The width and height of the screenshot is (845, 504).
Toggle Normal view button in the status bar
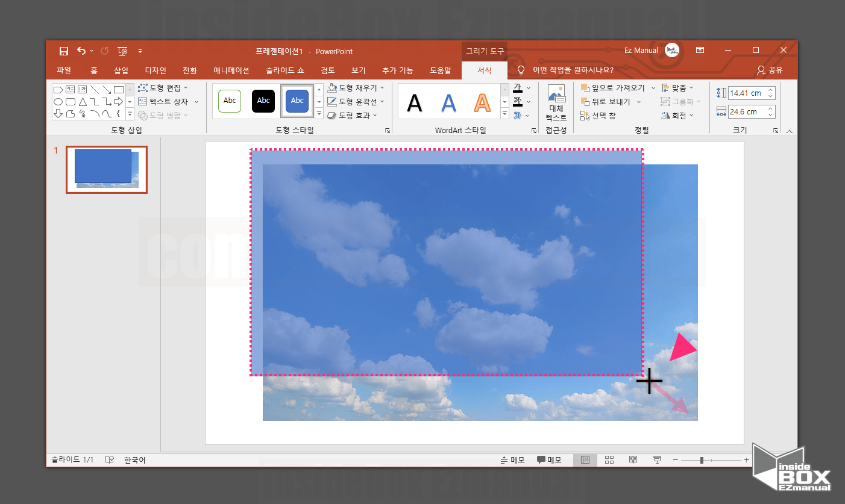[x=585, y=460]
